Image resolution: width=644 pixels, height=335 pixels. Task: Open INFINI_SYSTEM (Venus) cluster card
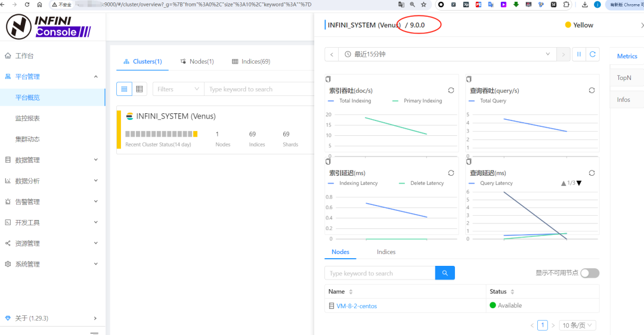(216, 130)
